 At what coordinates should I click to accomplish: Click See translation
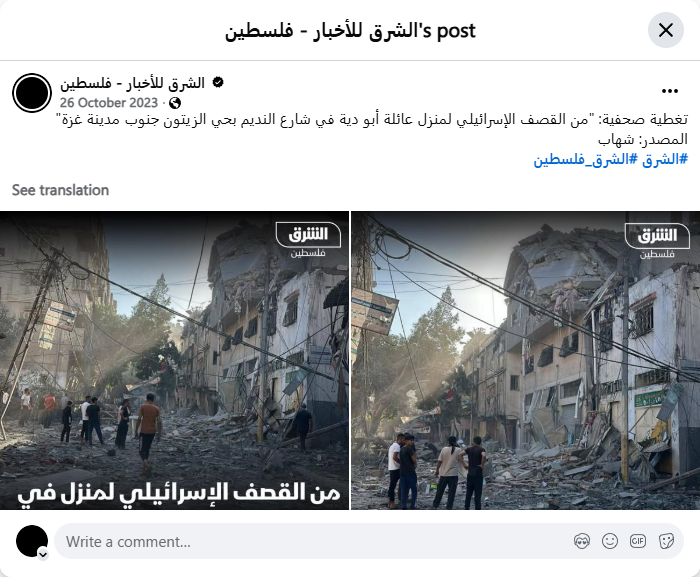tap(60, 190)
